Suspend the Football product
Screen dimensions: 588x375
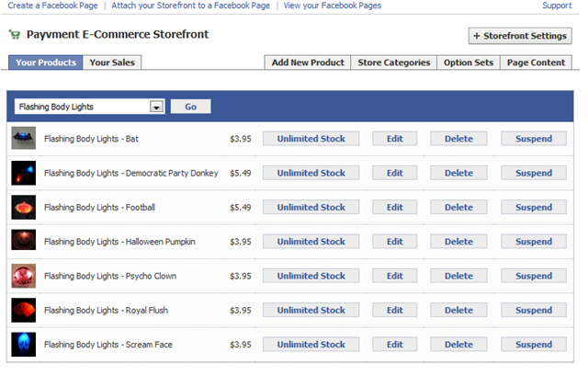pos(534,207)
